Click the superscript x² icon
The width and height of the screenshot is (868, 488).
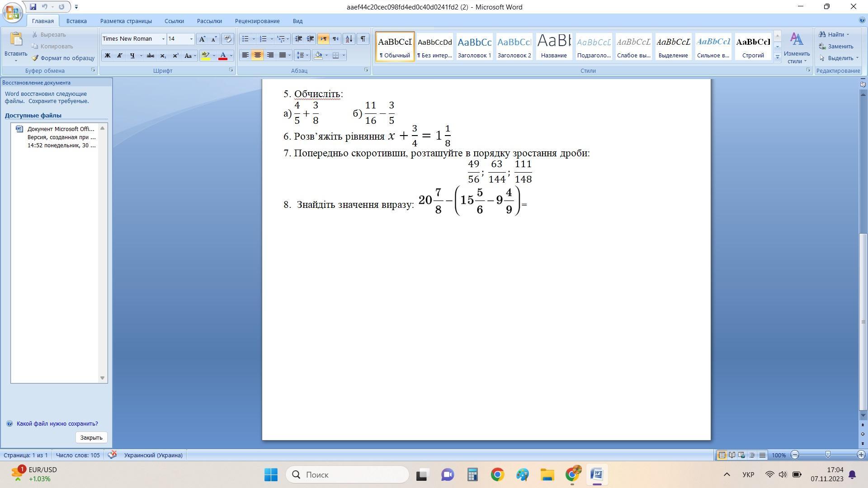(175, 56)
